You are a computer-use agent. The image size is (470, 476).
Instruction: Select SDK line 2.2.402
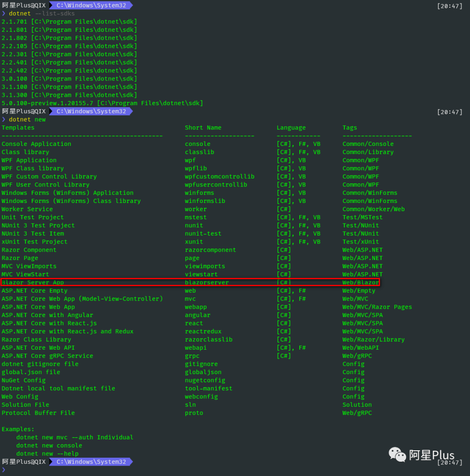(69, 71)
